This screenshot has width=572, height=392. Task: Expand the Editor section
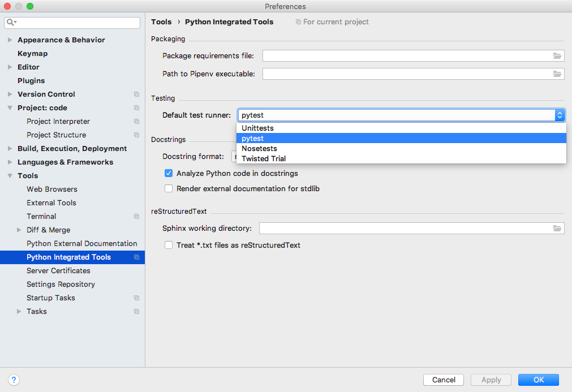click(10, 67)
